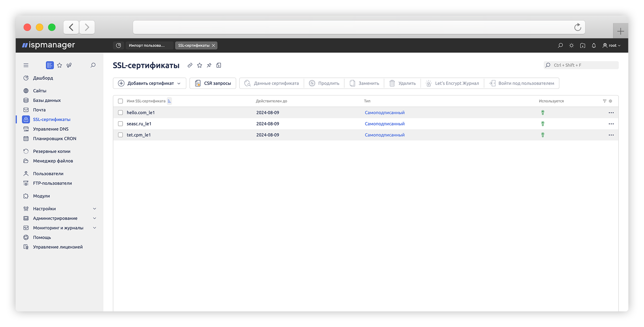Open actions menu for tet.cpm_le1 row
The width and height of the screenshot is (644, 327).
click(x=611, y=135)
